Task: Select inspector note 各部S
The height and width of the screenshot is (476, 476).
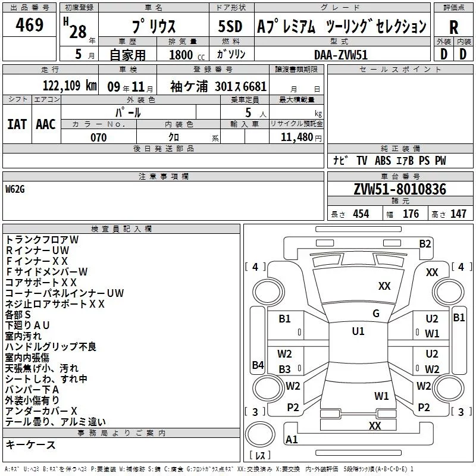Action: (18, 315)
